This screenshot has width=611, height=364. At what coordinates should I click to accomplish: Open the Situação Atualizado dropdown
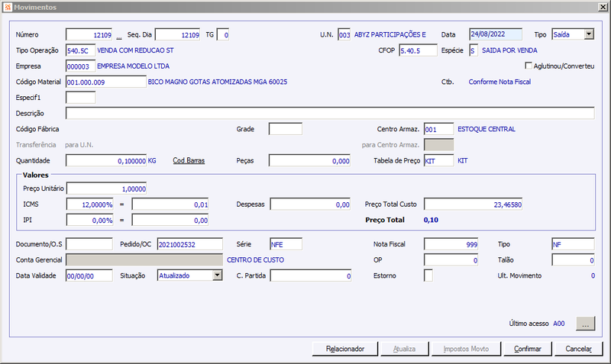click(217, 275)
